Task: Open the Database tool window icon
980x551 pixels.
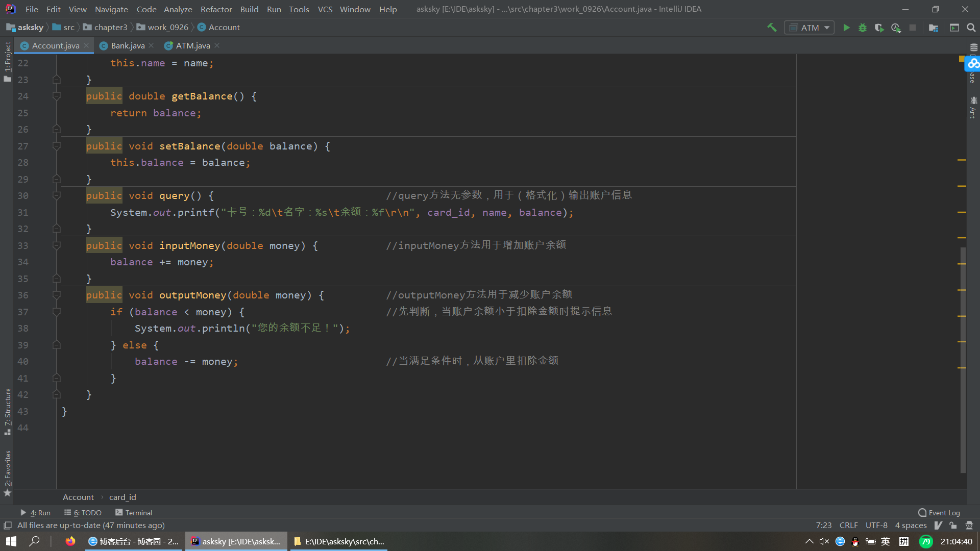Action: coord(973,47)
